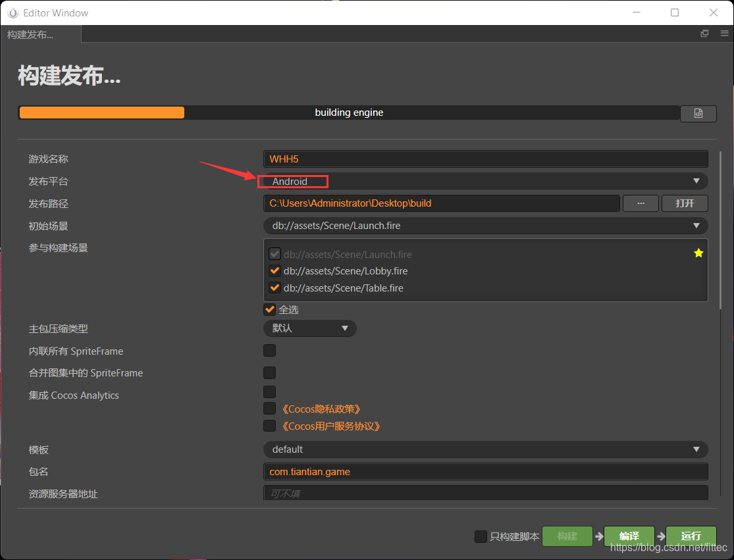Click the disabled Launch.fire checkbox
This screenshot has width=734, height=560.
click(275, 254)
